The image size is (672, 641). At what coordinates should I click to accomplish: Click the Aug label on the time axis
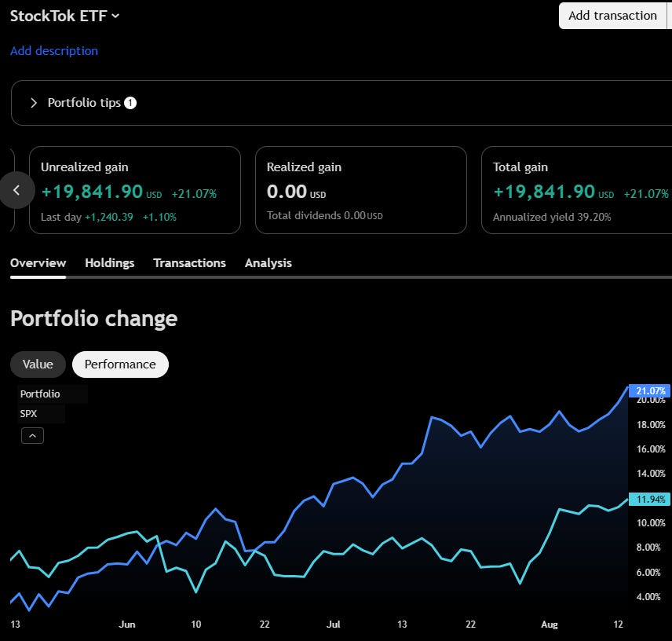coord(550,625)
